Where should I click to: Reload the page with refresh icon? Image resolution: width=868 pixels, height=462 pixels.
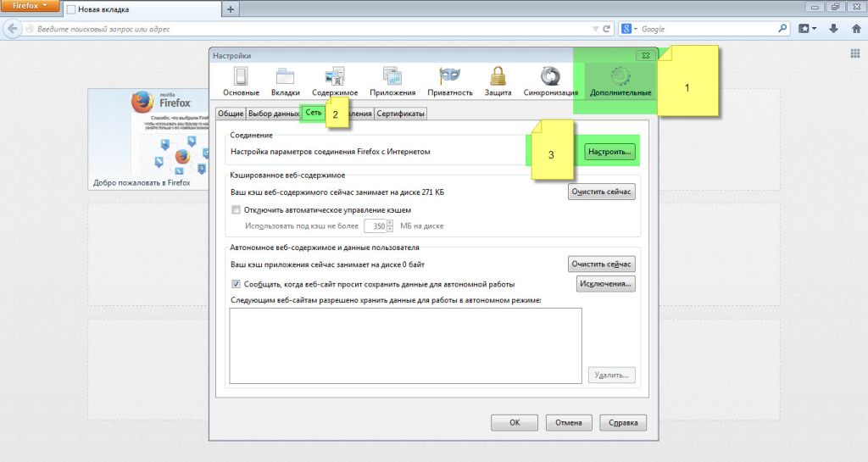click(607, 29)
